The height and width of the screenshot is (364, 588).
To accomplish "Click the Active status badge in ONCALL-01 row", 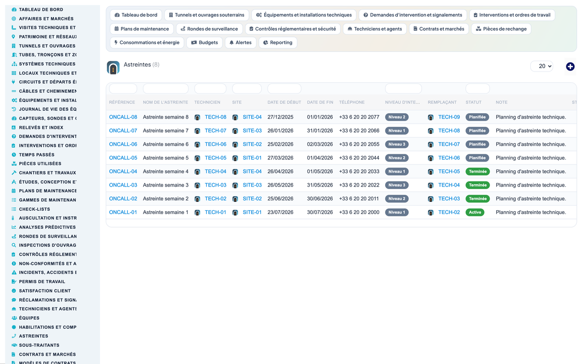I will (x=474, y=213).
